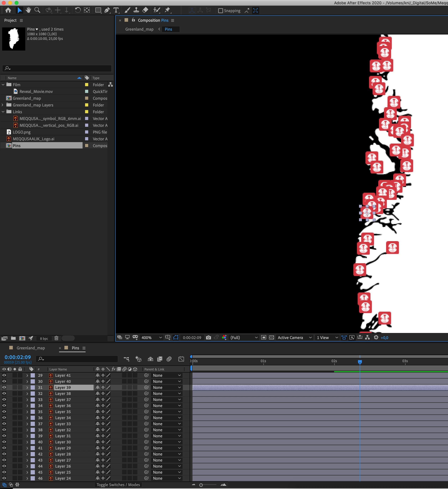Select the Puppet Pin tool

point(167,10)
